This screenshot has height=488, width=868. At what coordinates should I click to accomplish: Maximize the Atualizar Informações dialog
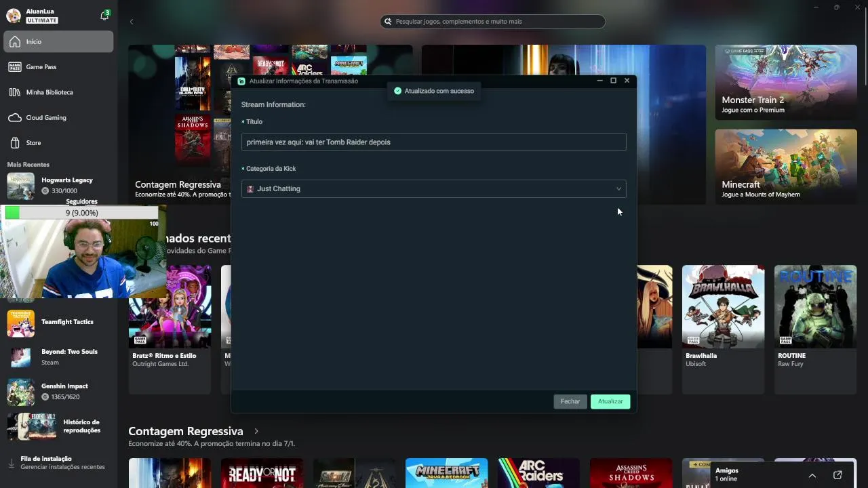tap(613, 81)
